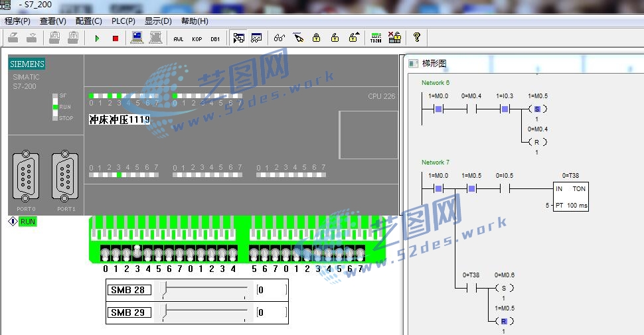Image resolution: width=644 pixels, height=335 pixels.
Task: Click the pencil write-value icon
Action: click(298, 38)
